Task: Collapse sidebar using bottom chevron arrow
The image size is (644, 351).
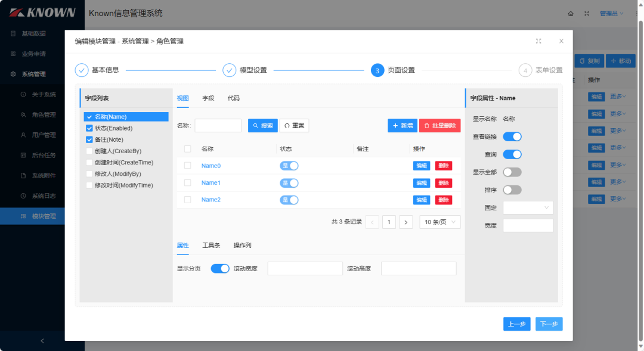Action: [x=42, y=340]
